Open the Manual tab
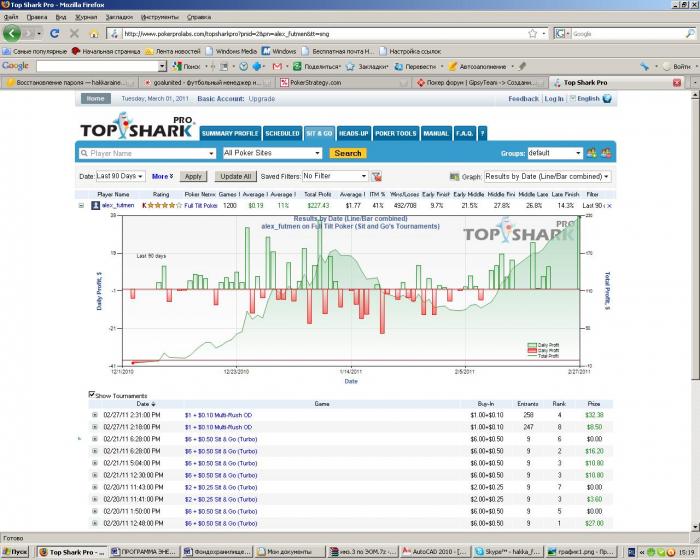 [x=436, y=133]
